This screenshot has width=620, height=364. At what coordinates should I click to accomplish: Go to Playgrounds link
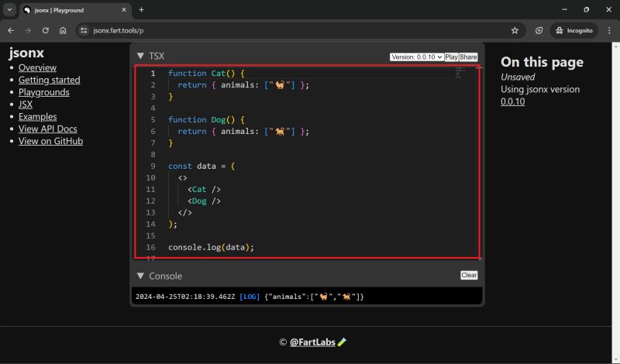coord(44,92)
